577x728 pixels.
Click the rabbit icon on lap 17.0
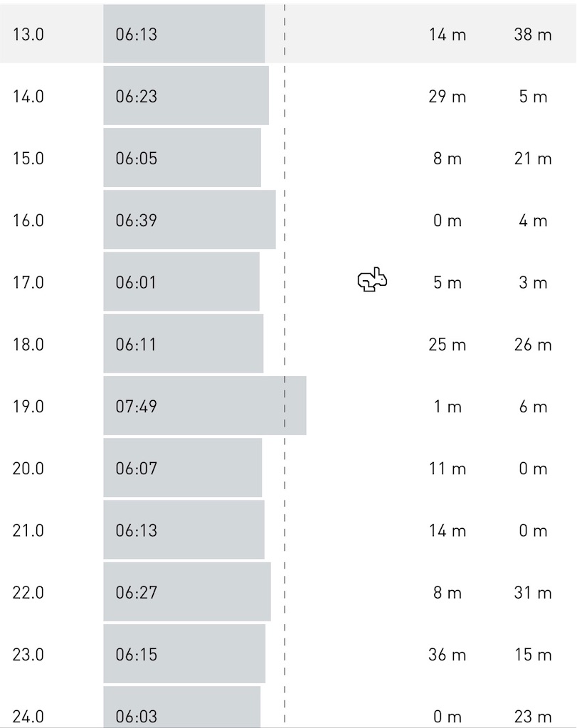click(372, 280)
